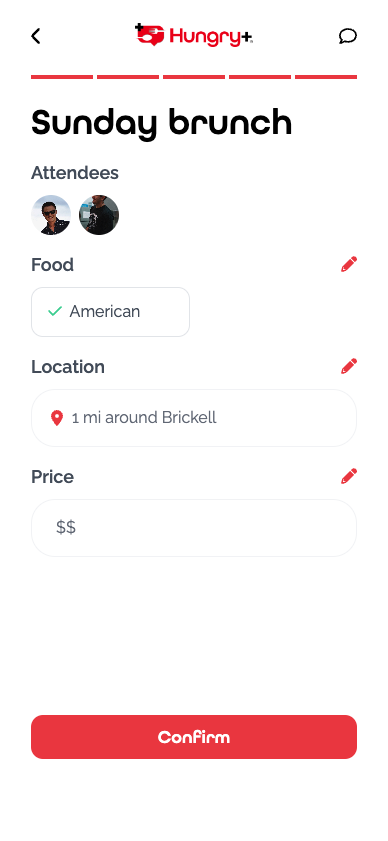Jump to second progress step segment
Screen dimensions: 388x841
(128, 77)
